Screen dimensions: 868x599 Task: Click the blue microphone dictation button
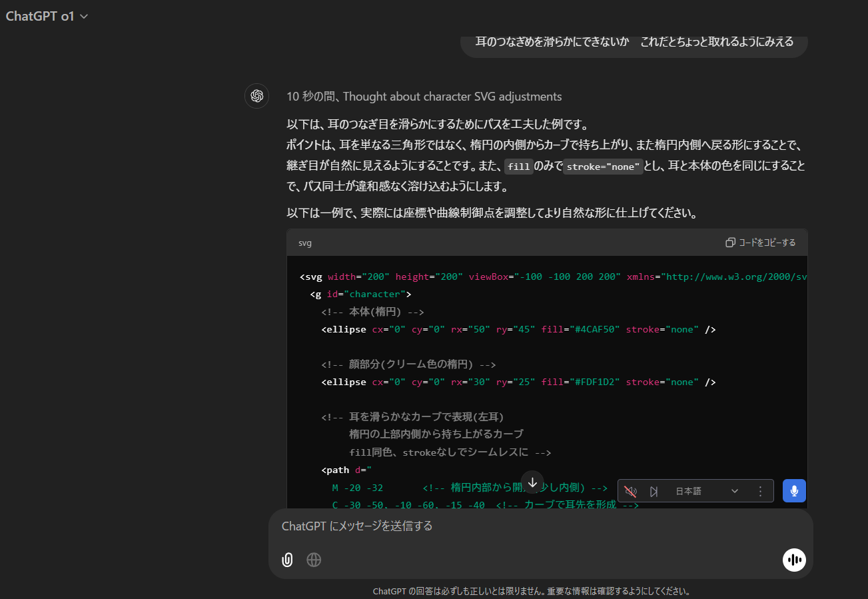pos(794,491)
